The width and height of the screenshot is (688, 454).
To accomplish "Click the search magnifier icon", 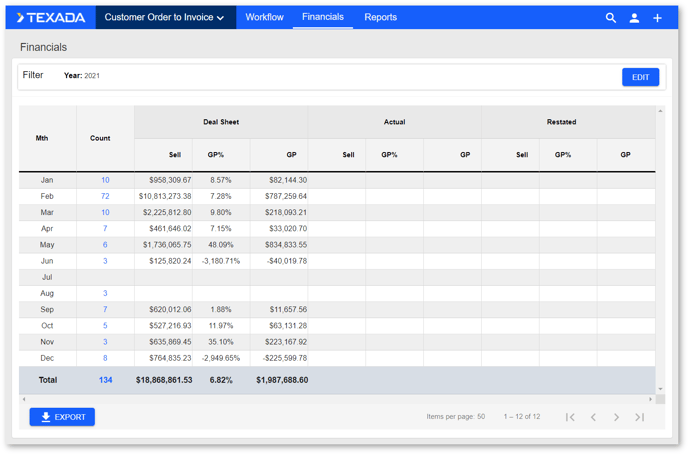I will (x=610, y=18).
